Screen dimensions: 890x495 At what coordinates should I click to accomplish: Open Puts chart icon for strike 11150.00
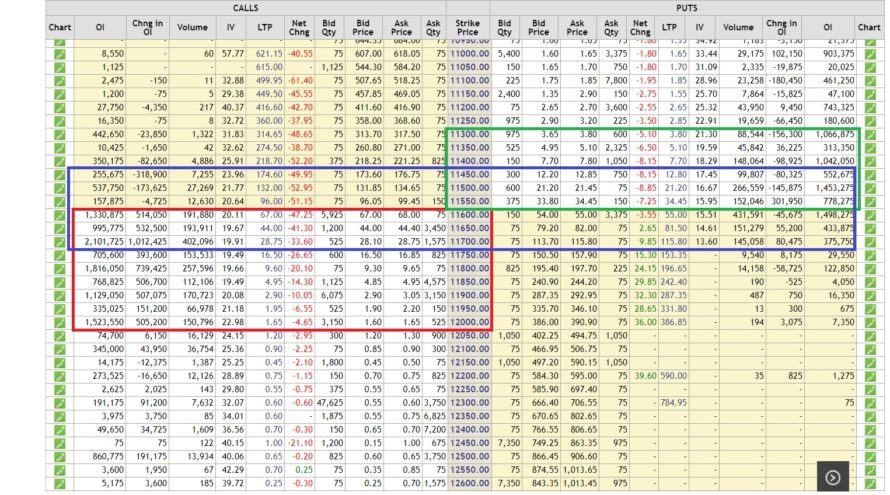870,94
